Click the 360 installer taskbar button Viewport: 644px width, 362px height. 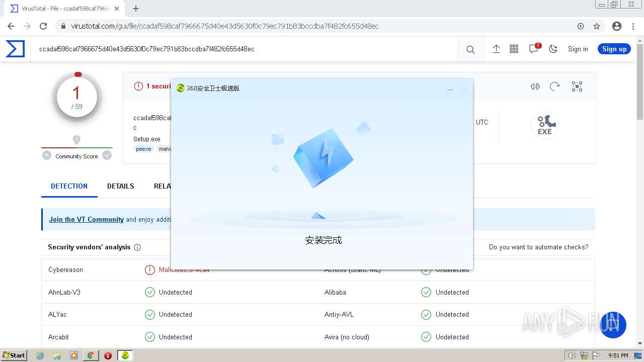[125, 355]
